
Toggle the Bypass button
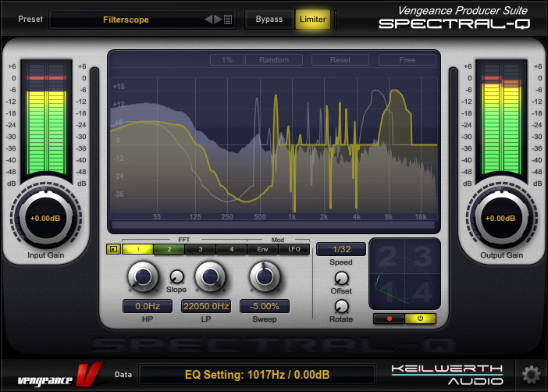point(269,20)
